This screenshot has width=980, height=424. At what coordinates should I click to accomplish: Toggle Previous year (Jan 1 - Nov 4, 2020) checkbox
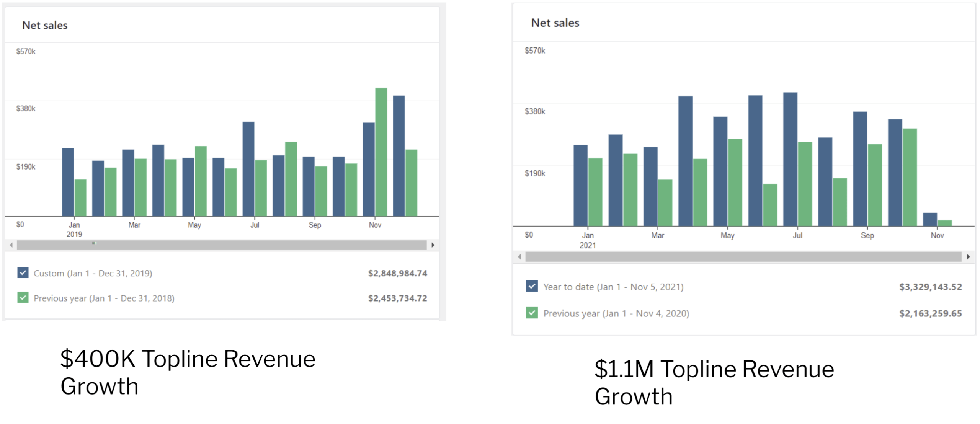coord(532,313)
